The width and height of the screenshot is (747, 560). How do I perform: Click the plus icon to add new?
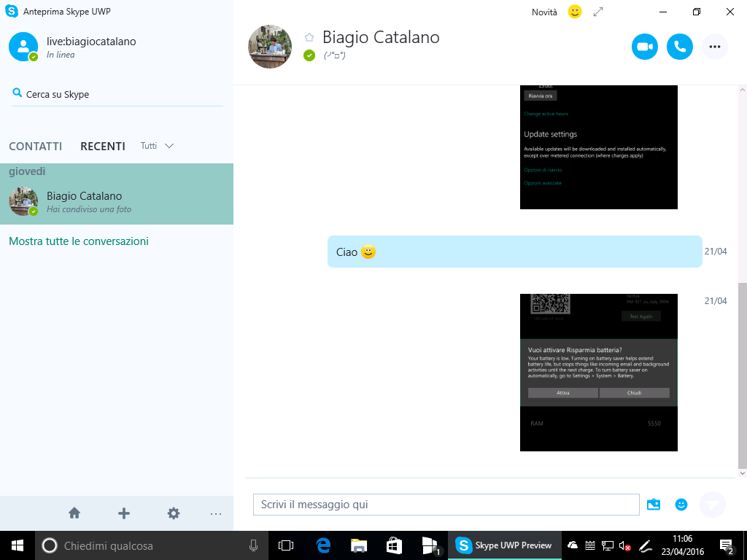[124, 513]
